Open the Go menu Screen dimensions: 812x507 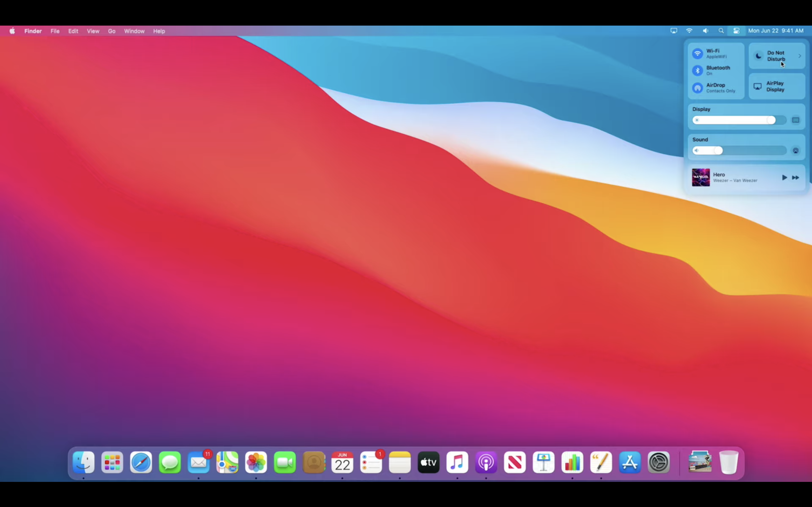click(x=112, y=31)
